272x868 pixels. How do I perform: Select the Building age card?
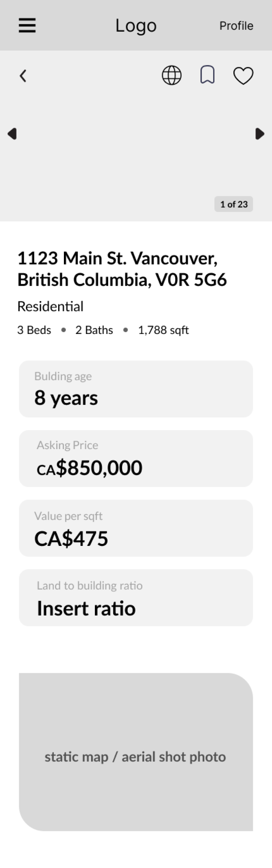(x=136, y=389)
